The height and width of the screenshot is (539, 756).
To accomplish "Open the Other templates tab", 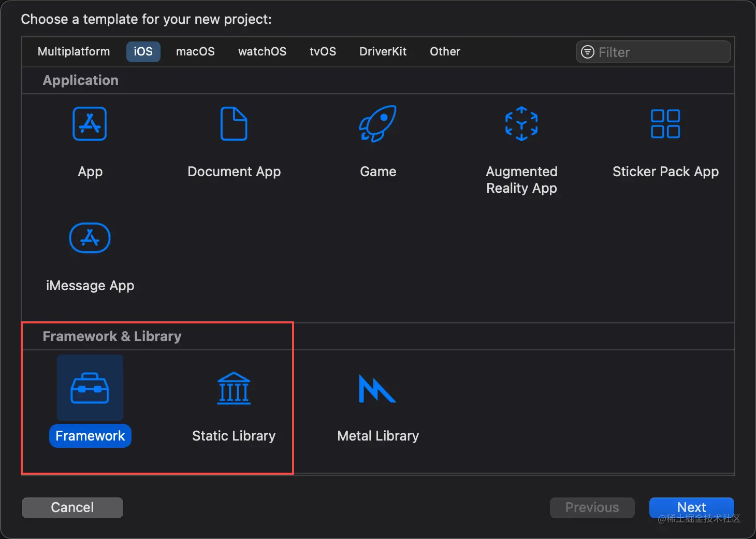I will point(445,51).
